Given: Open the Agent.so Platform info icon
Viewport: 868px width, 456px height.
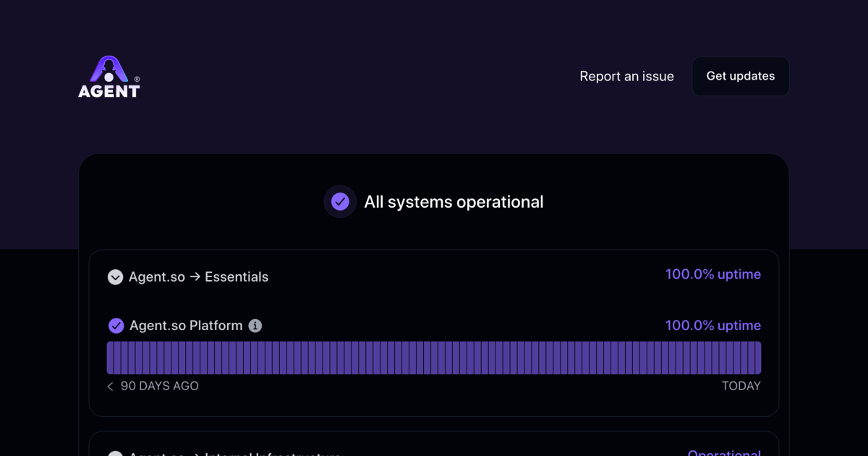Looking at the screenshot, I should 255,326.
